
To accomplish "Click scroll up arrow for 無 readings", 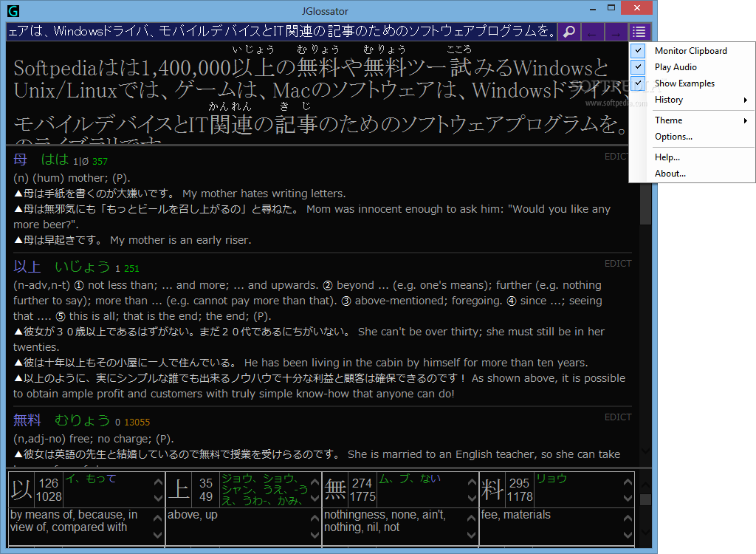I will coord(472,482).
